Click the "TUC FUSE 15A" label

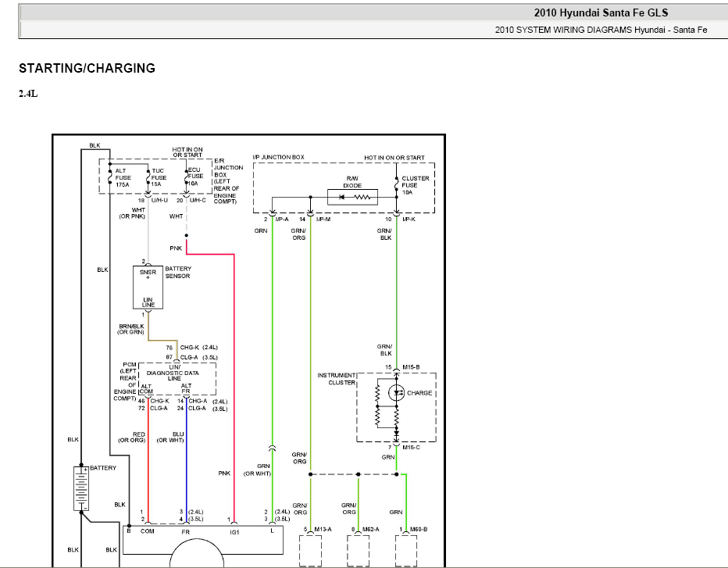[x=159, y=177]
